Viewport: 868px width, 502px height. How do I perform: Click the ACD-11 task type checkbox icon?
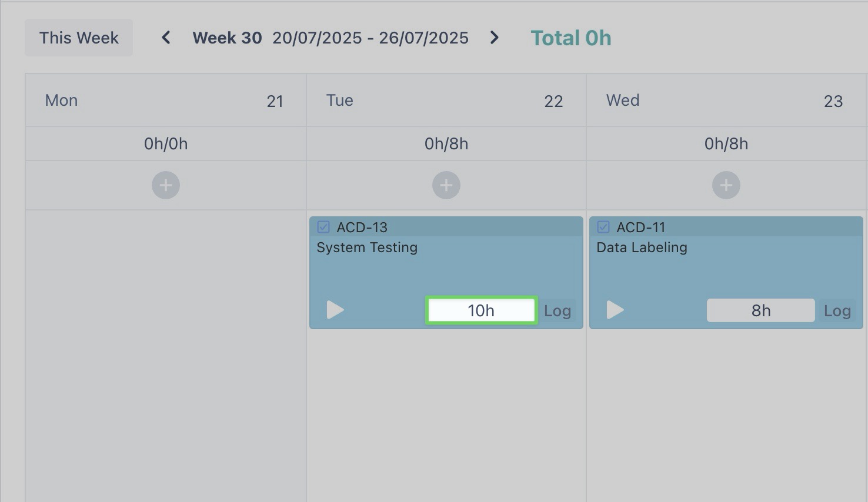coord(603,227)
